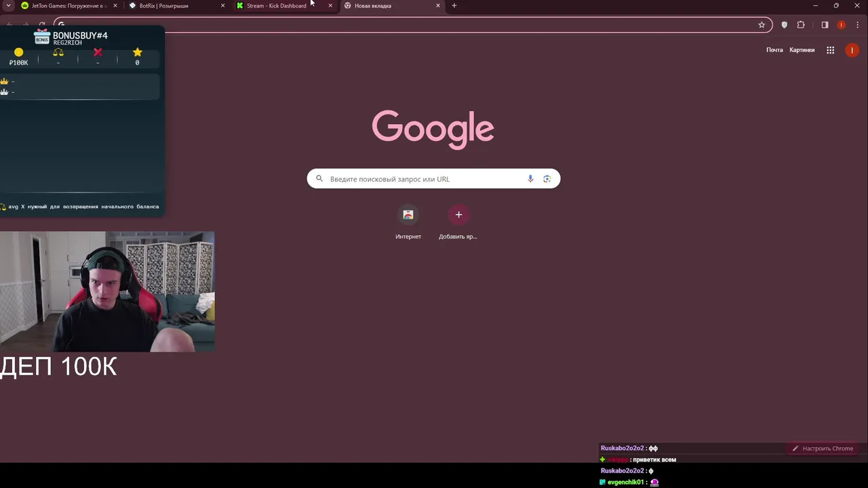Open the extensions puzzle menu
The height and width of the screenshot is (488, 868).
801,25
